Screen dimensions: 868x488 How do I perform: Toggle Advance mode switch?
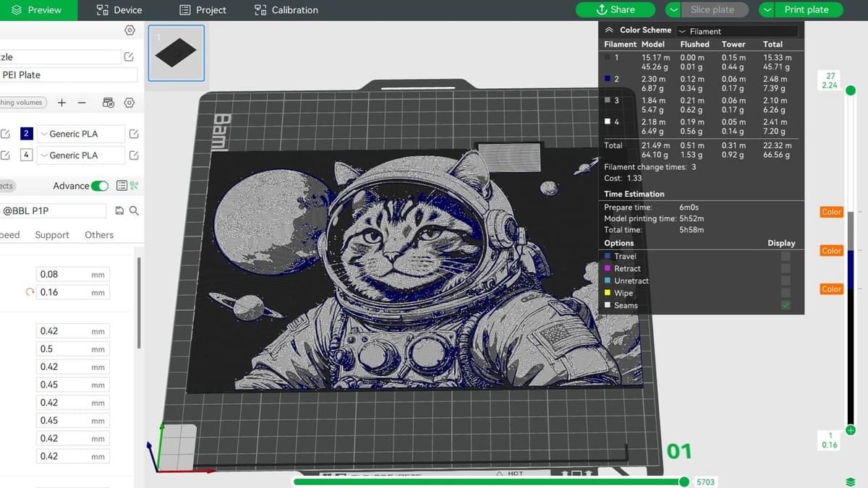click(x=100, y=186)
